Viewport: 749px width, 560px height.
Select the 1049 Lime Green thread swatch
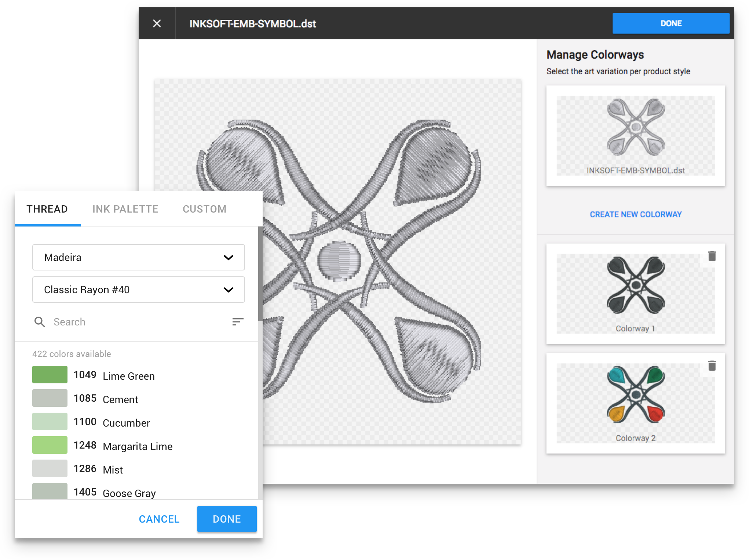tap(50, 374)
